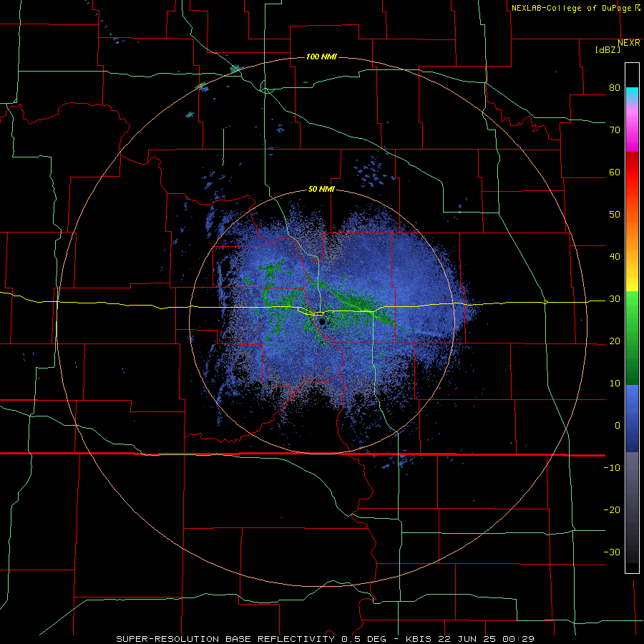
Task: Click the 60 value on dBZ scale
Action: 615,172
